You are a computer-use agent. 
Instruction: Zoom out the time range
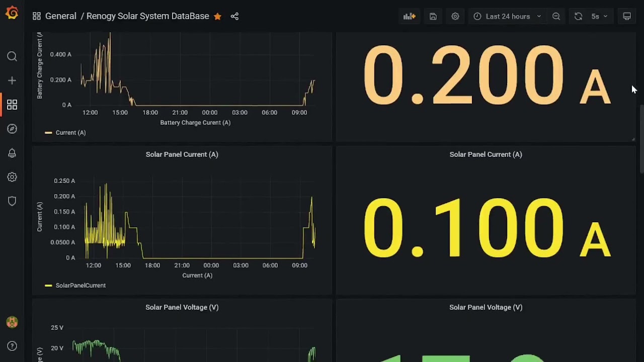(x=556, y=16)
